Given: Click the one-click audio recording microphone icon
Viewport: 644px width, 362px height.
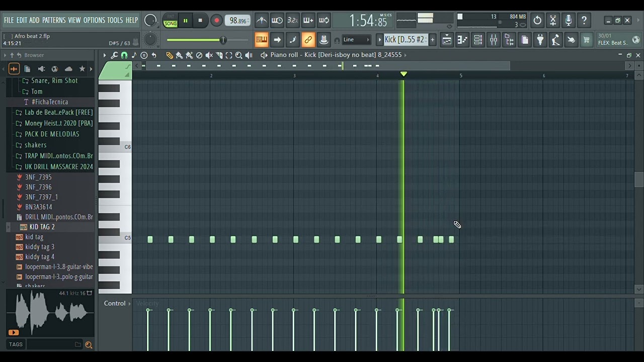Looking at the screenshot, I should [569, 21].
